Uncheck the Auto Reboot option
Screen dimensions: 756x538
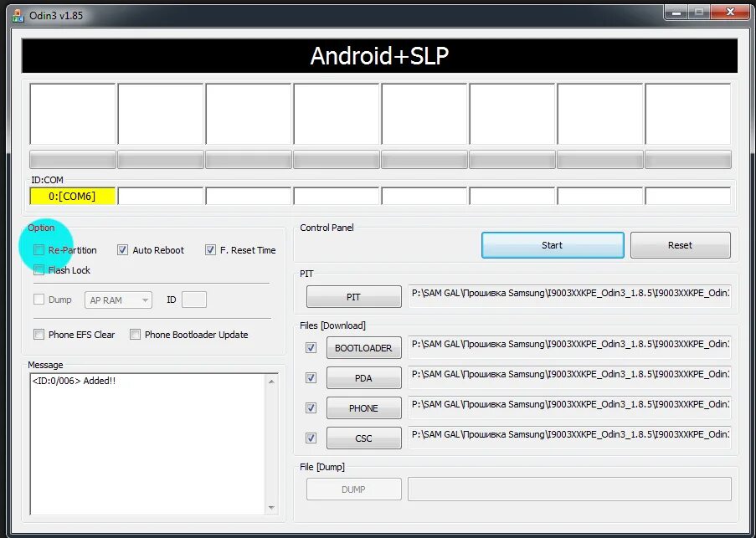coord(122,250)
